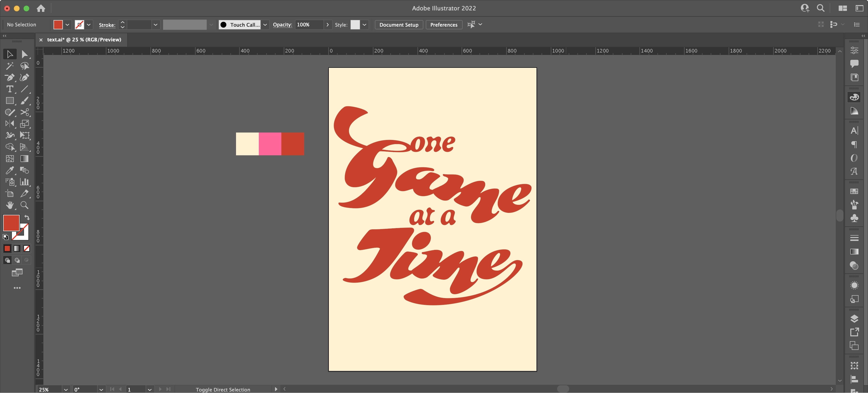Select the Lasso tool

click(x=25, y=66)
